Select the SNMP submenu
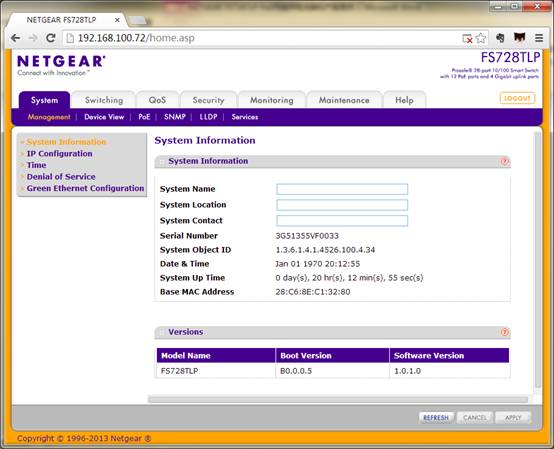The height and width of the screenshot is (449, 554). [x=175, y=117]
